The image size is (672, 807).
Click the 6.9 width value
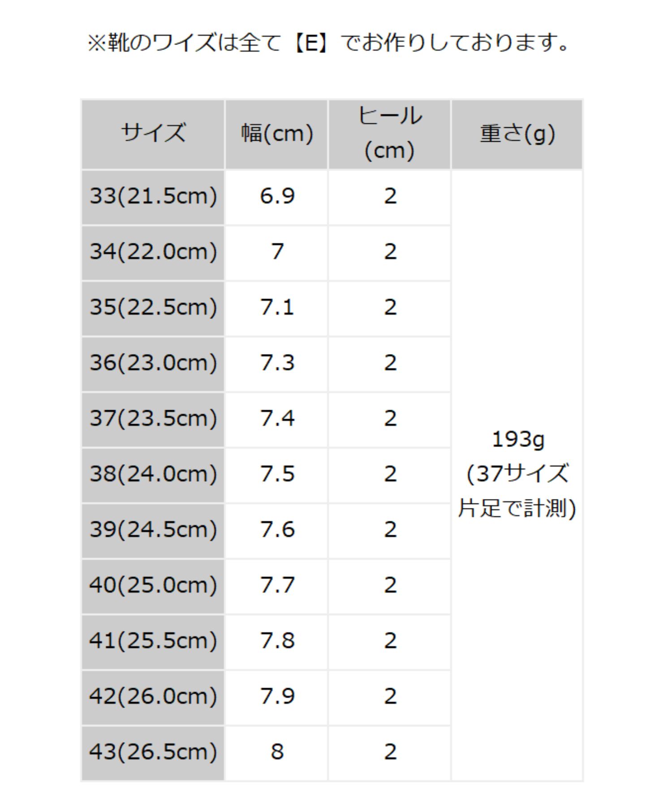coord(277,196)
